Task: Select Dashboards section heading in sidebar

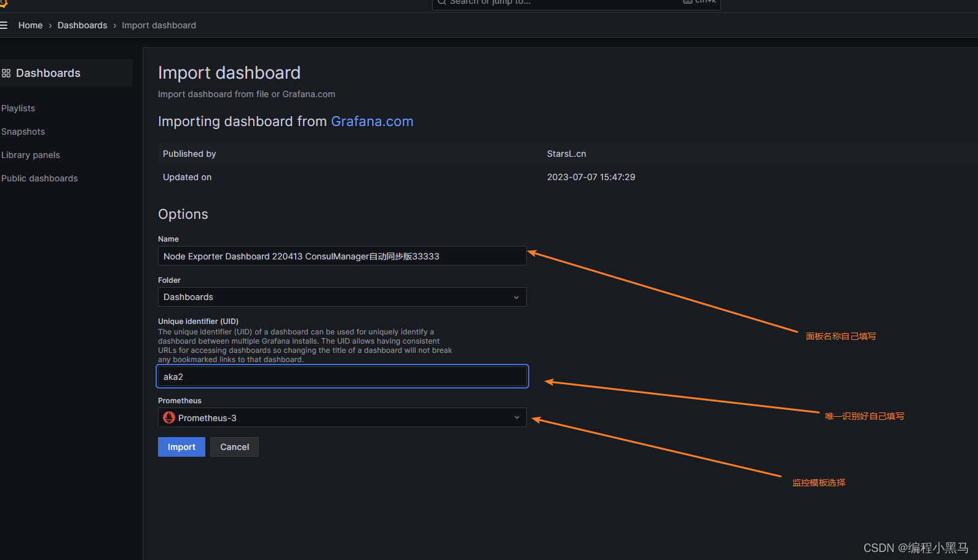Action: [48, 73]
